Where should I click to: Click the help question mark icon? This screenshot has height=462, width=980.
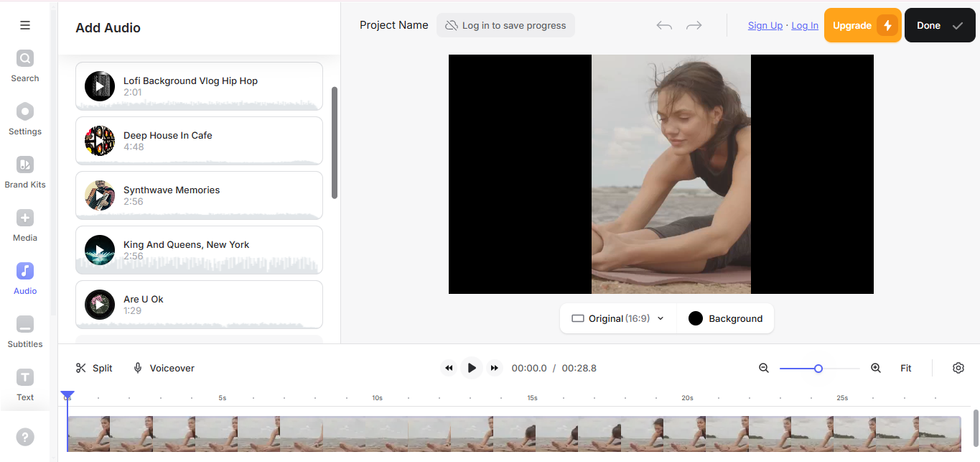25,437
